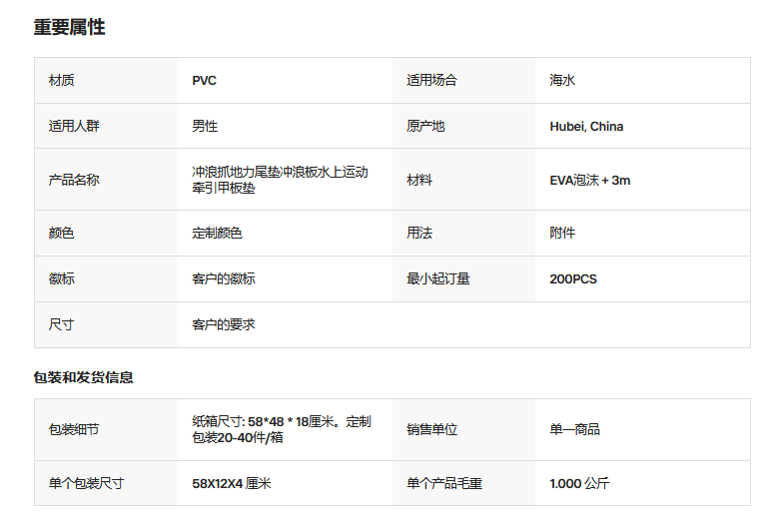The height and width of the screenshot is (532, 767).
Task: Click the 客户的徽标 value
Action: [223, 278]
